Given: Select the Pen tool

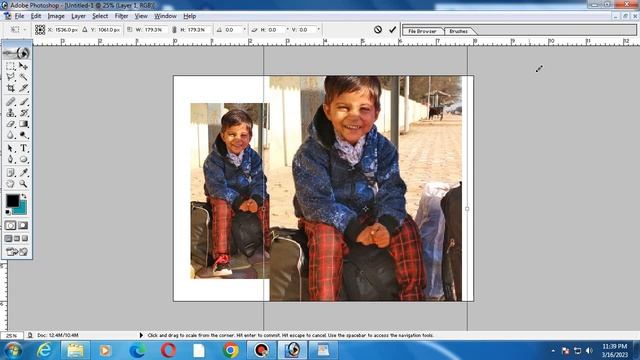Looking at the screenshot, I should [x=11, y=160].
